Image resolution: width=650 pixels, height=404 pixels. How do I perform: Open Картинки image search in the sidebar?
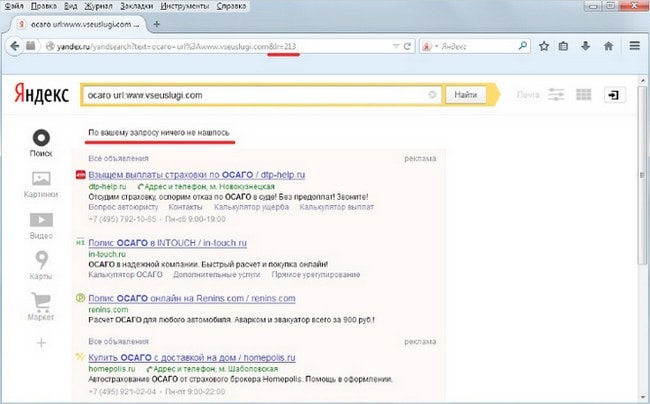(x=41, y=184)
